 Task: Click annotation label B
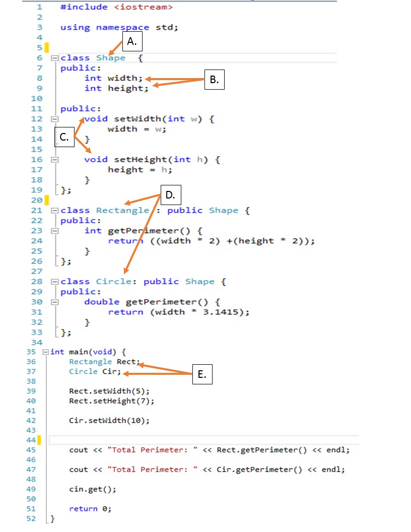[214, 79]
